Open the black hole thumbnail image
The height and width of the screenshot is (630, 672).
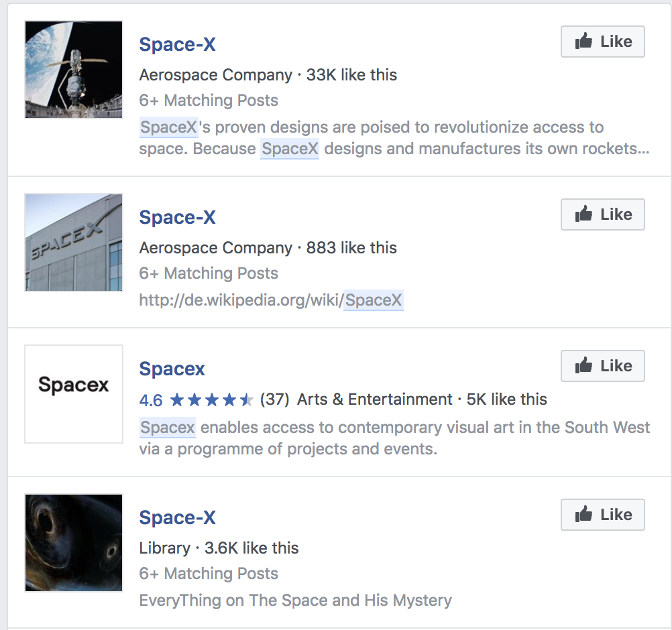click(x=74, y=543)
